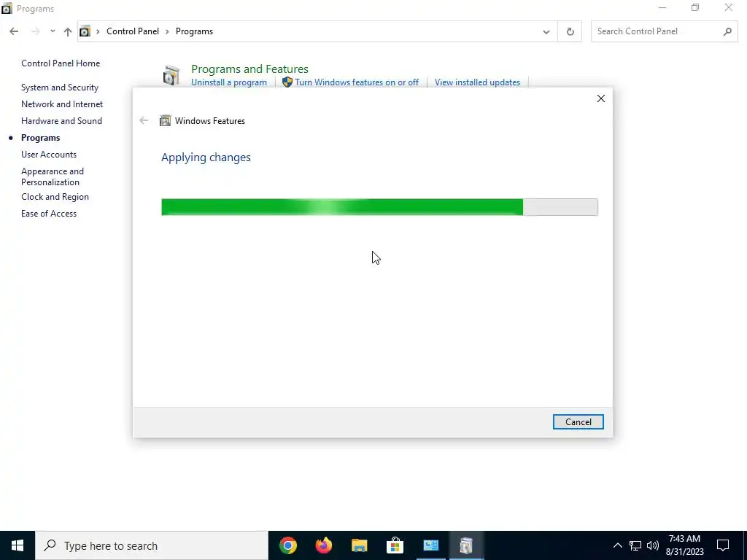The image size is (747, 560).
Task: Go back in Control Panel navigation
Action: (x=14, y=31)
